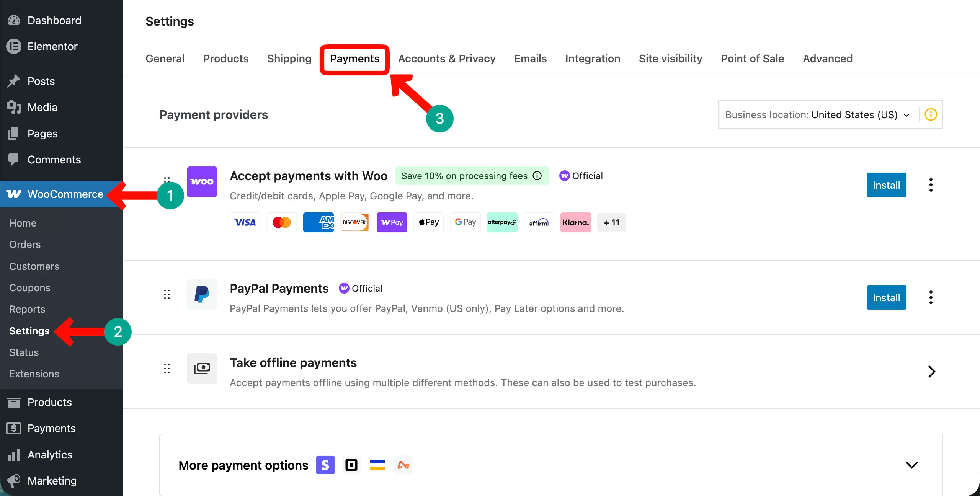Click the PayPal provider logo
The height and width of the screenshot is (496, 980).
click(202, 294)
